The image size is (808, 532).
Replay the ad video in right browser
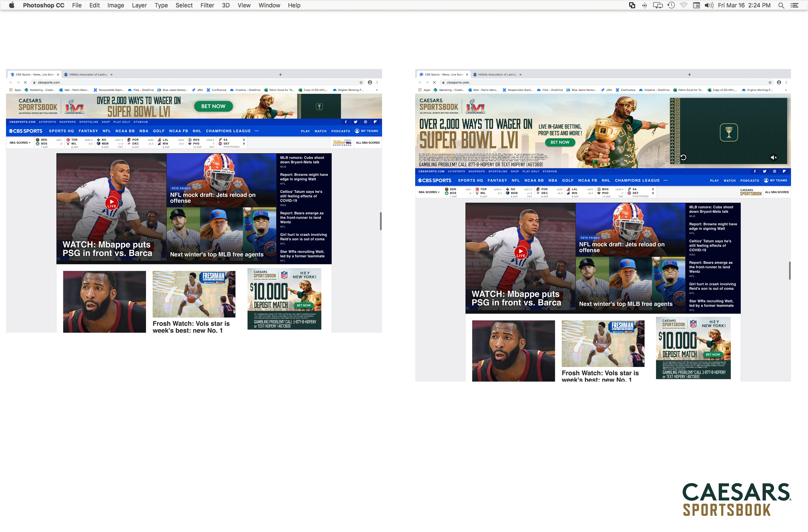pyautogui.click(x=684, y=157)
